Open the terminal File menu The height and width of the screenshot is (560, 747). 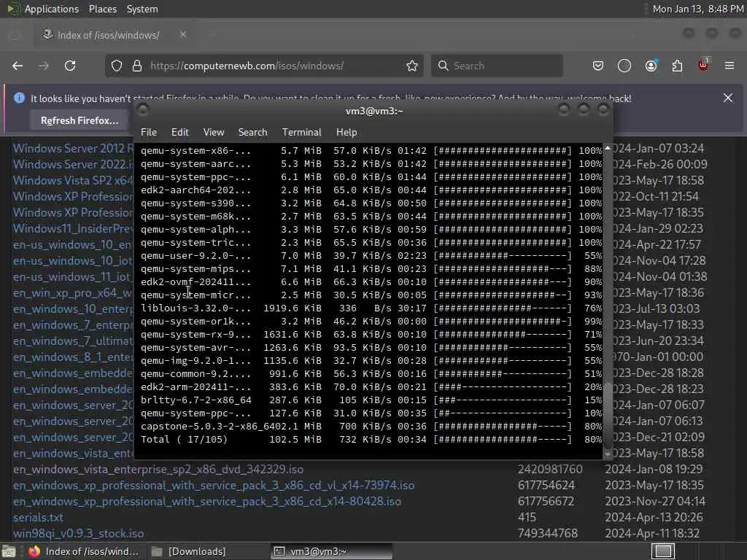[149, 133]
